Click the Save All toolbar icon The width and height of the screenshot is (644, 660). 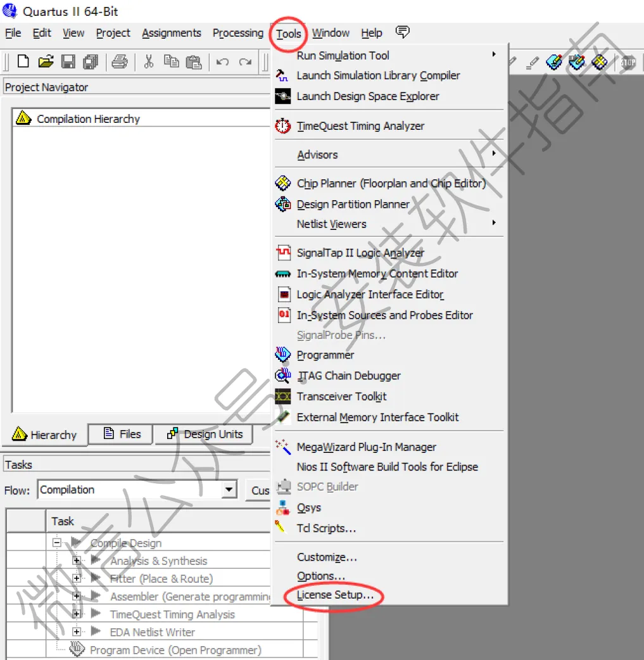(x=91, y=62)
